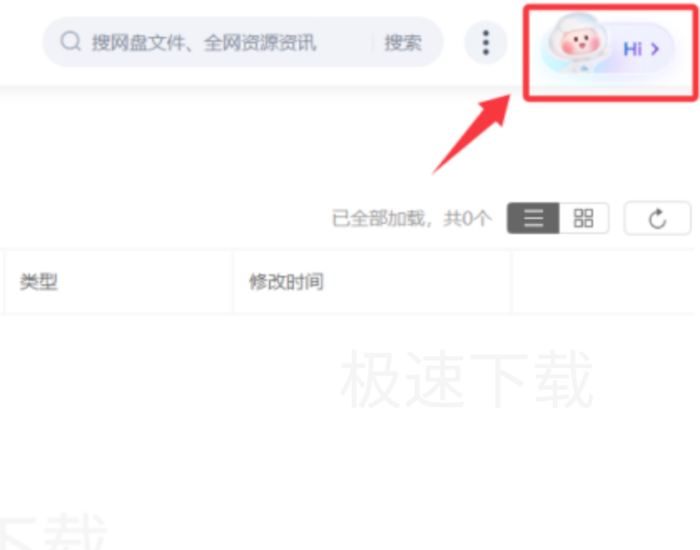Click the 搜索 button
The height and width of the screenshot is (550, 700).
pos(403,43)
